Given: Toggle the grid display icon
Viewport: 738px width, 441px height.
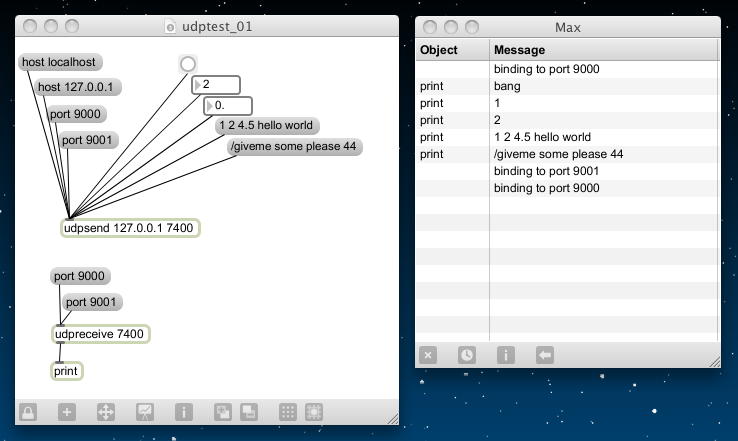Looking at the screenshot, I should [x=288, y=412].
